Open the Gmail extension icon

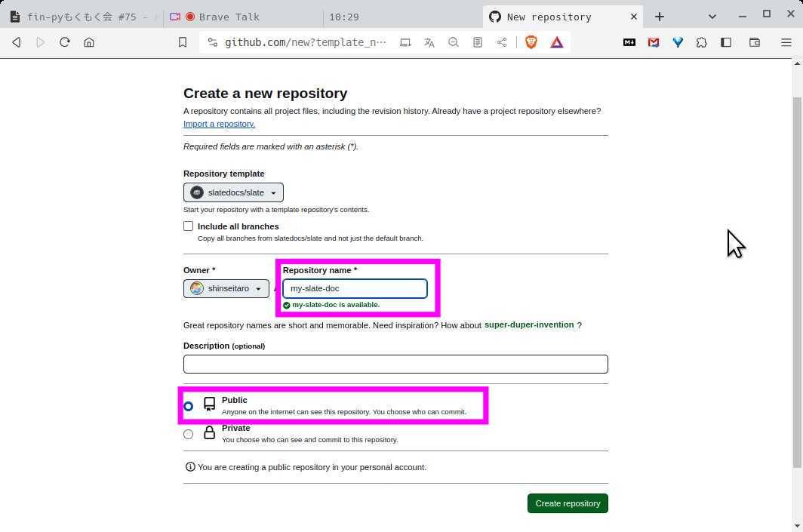[654, 42]
